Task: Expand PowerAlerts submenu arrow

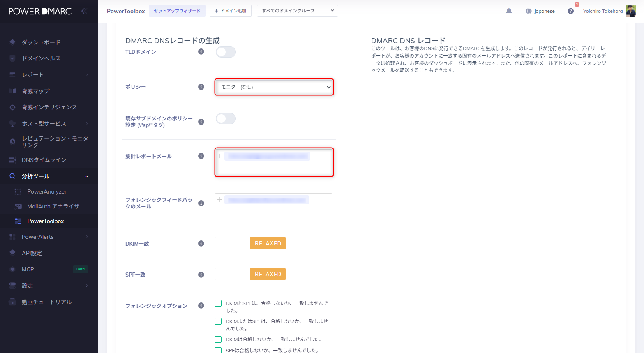Action: (x=87, y=237)
